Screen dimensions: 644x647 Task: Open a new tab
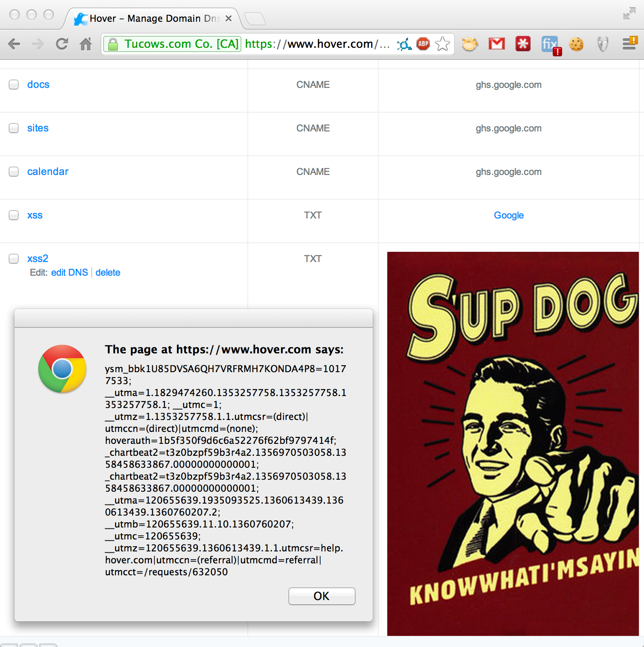pyautogui.click(x=255, y=19)
